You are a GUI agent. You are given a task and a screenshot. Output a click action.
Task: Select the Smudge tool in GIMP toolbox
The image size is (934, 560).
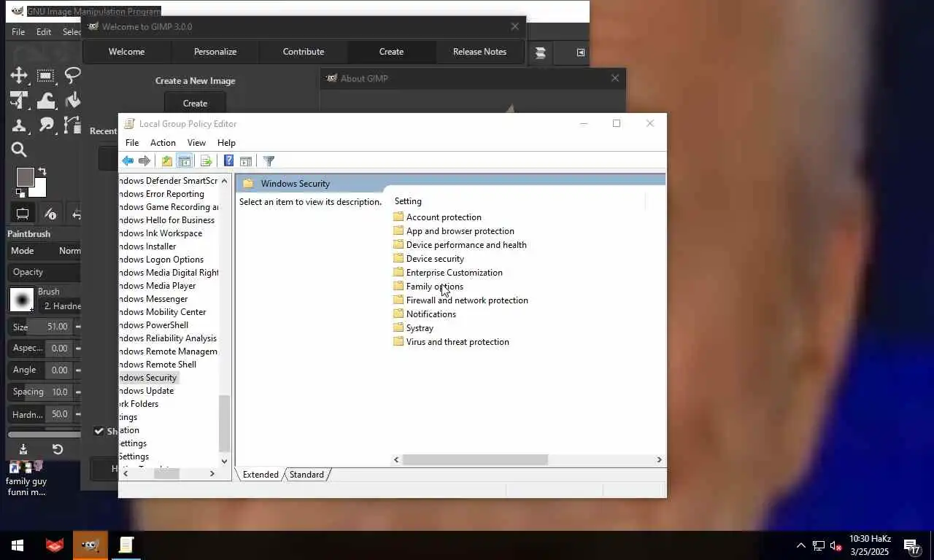[46, 125]
